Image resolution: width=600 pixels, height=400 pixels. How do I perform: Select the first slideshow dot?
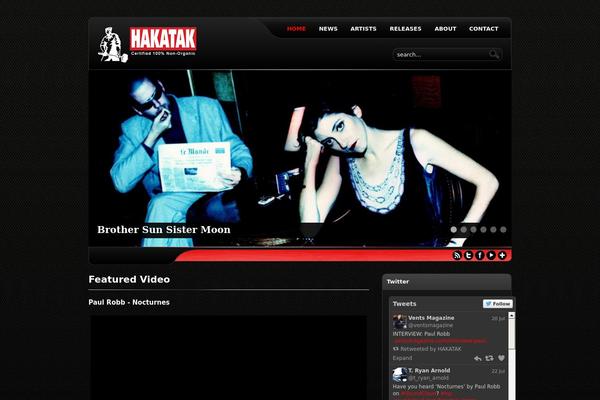point(453,230)
